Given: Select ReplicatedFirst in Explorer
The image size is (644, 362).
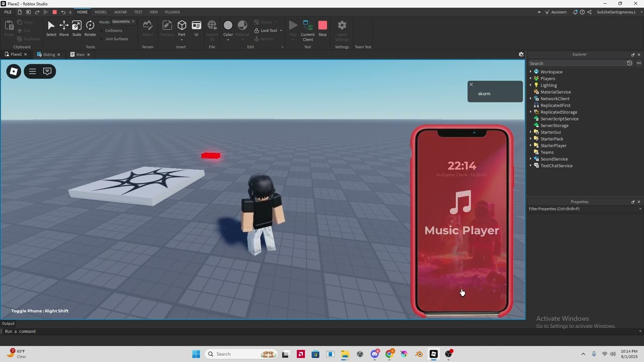Looking at the screenshot, I should (x=555, y=106).
